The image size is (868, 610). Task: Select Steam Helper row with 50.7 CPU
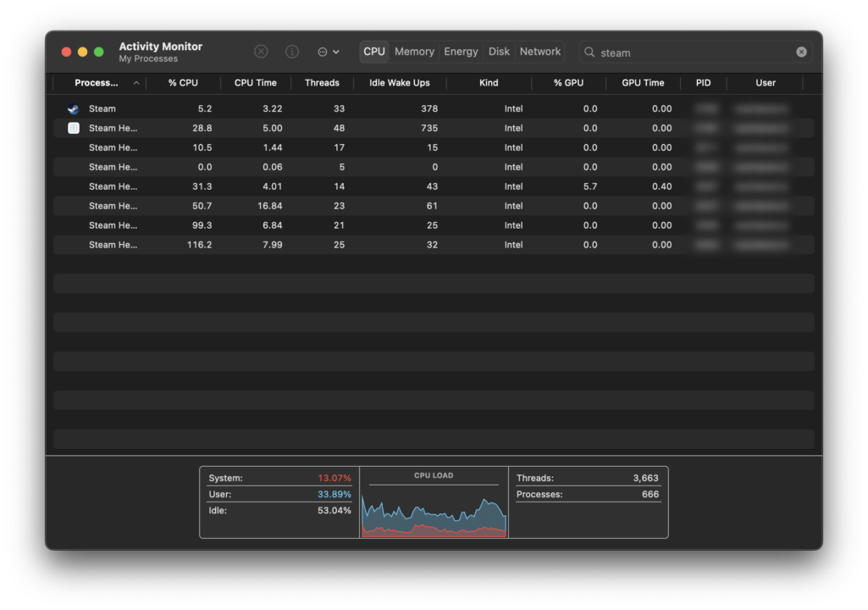click(434, 206)
